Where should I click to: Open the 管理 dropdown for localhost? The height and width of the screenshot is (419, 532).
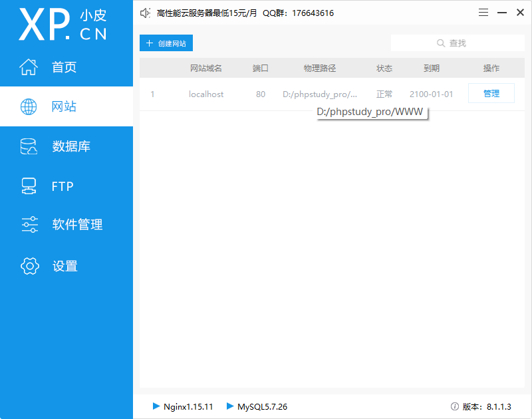point(491,94)
